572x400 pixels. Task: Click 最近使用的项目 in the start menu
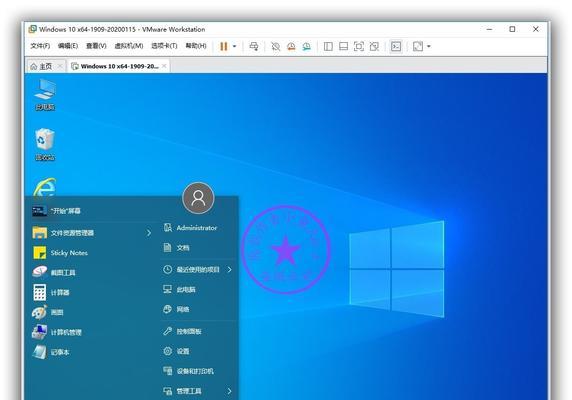click(199, 269)
